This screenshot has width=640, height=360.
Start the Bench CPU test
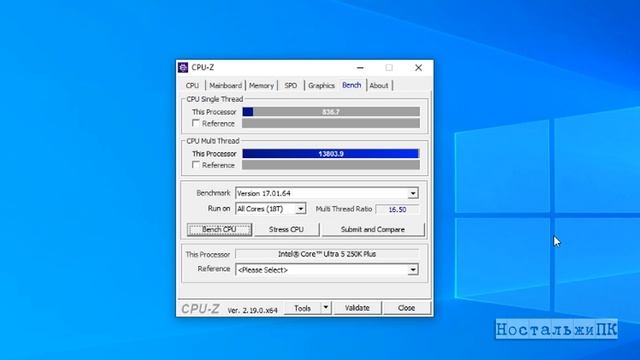[219, 229]
